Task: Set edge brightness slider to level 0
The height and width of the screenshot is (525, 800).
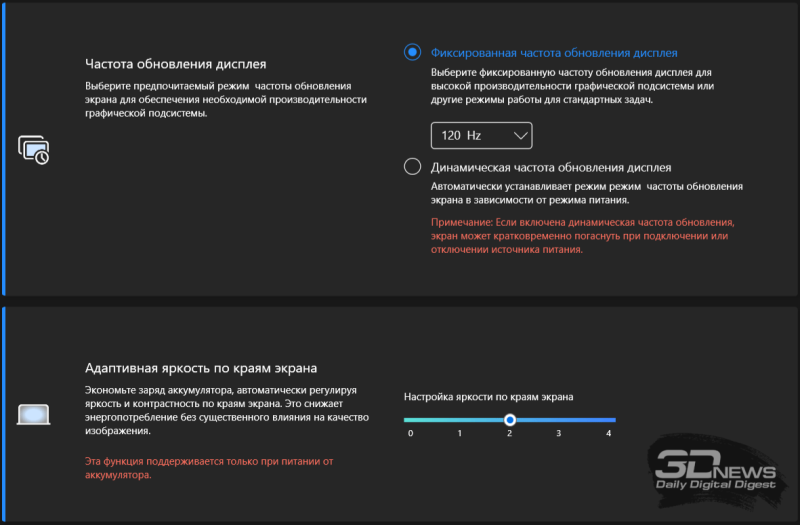Action: [x=410, y=420]
